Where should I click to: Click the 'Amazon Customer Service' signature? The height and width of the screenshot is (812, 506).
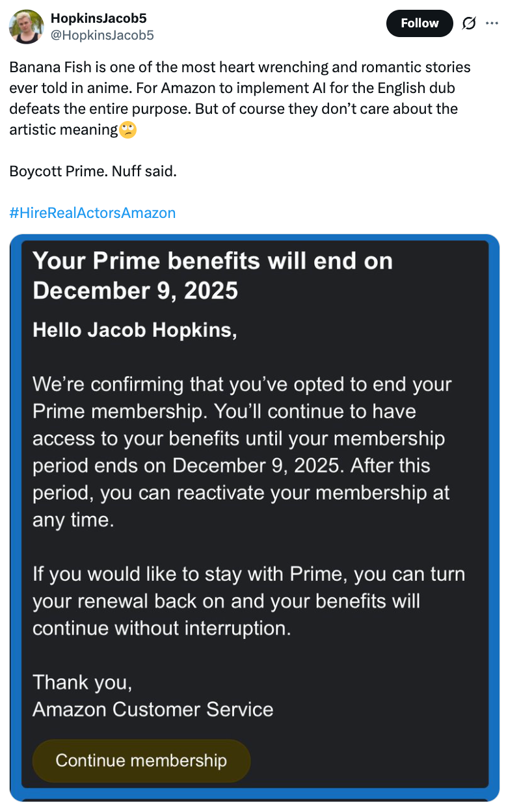pos(153,709)
